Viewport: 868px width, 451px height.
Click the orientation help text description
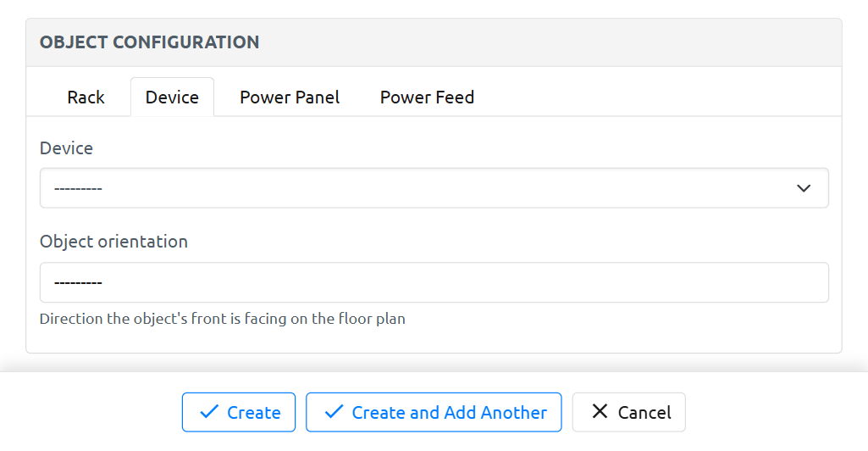(x=222, y=320)
